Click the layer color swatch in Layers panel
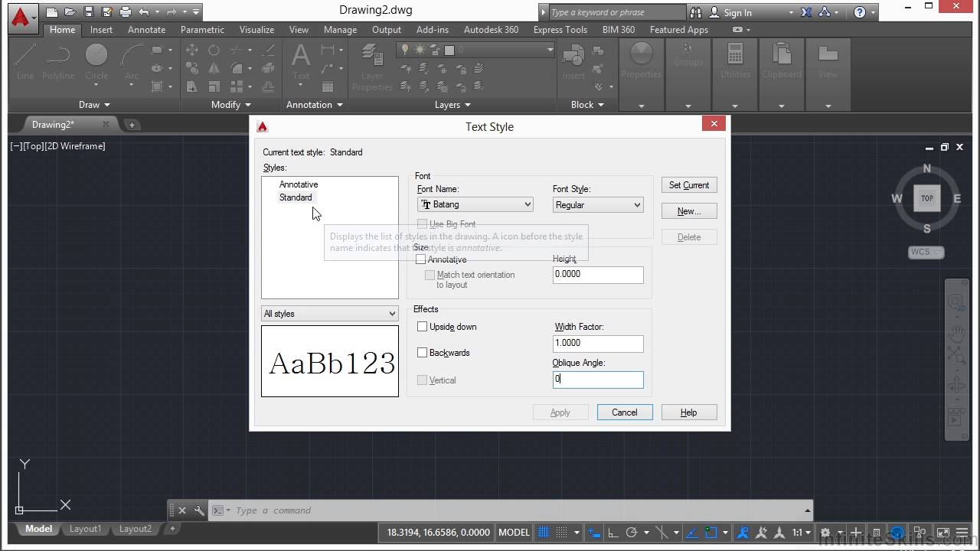Image resolution: width=980 pixels, height=551 pixels. coord(449,50)
